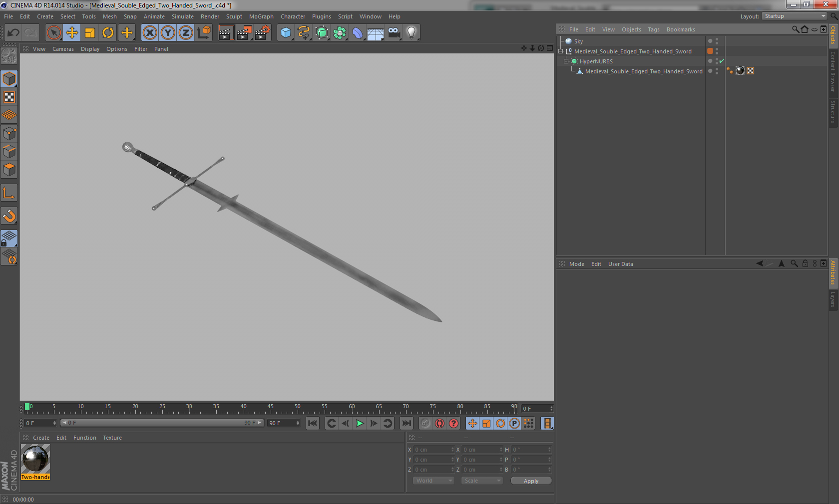Switch the coordinate system icon
The height and width of the screenshot is (504, 839).
pyautogui.click(x=204, y=33)
